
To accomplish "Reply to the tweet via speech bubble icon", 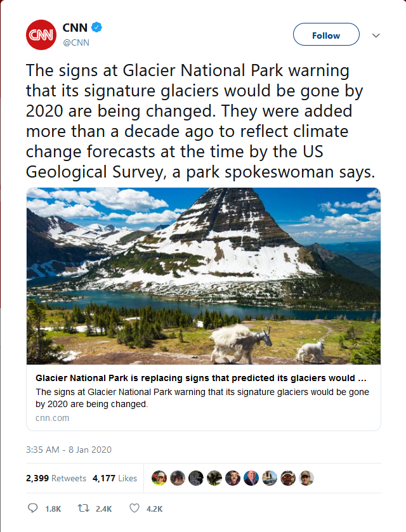I will pyautogui.click(x=33, y=509).
